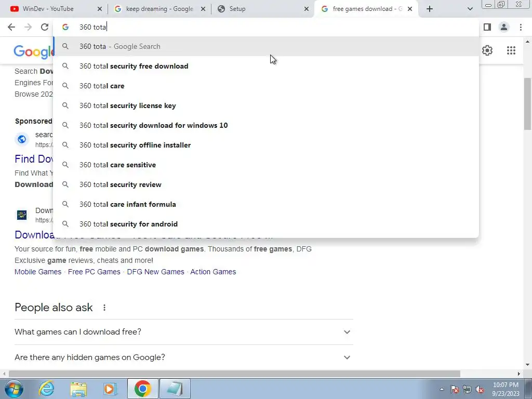Open the DFG New Games link
532x399 pixels.
tap(155, 272)
